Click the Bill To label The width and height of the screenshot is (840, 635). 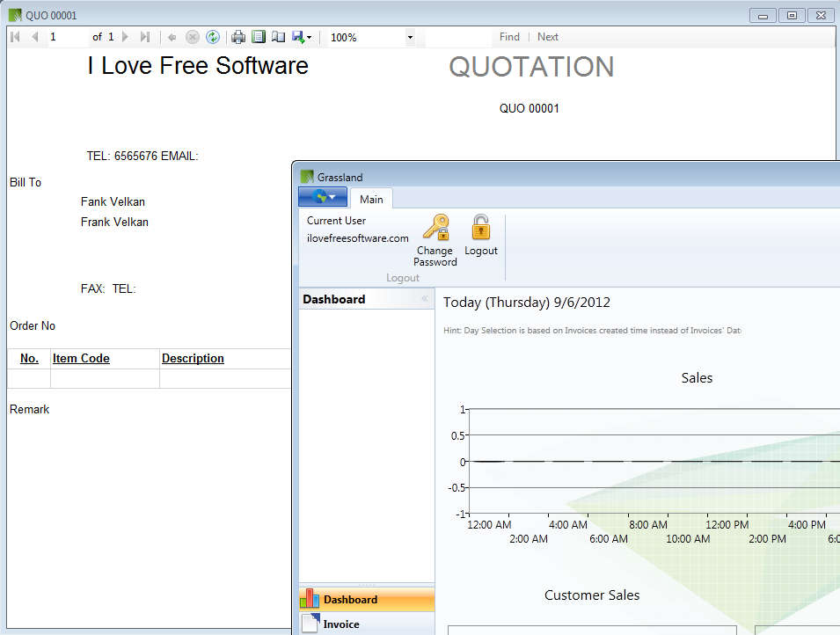[26, 182]
